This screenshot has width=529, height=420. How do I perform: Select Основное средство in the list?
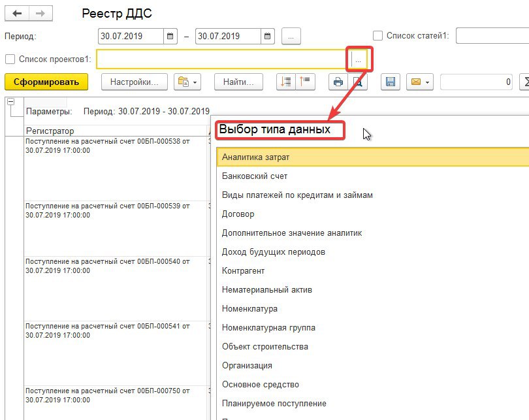pos(372,384)
